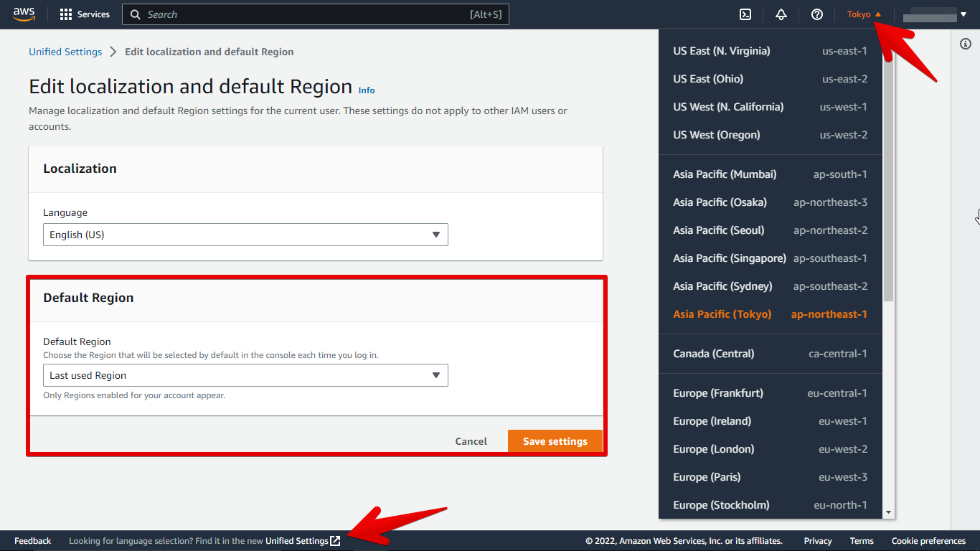The height and width of the screenshot is (551, 980).
Task: Select Europe (London) region
Action: [771, 449]
